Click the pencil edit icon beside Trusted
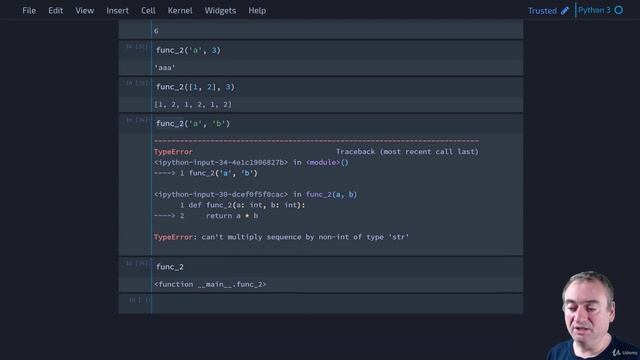The width and height of the screenshot is (640, 360). (x=565, y=11)
